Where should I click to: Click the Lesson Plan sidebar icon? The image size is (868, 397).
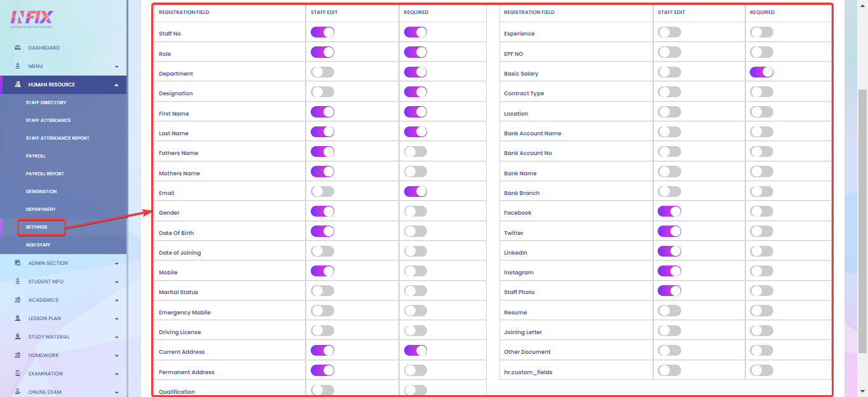18,318
